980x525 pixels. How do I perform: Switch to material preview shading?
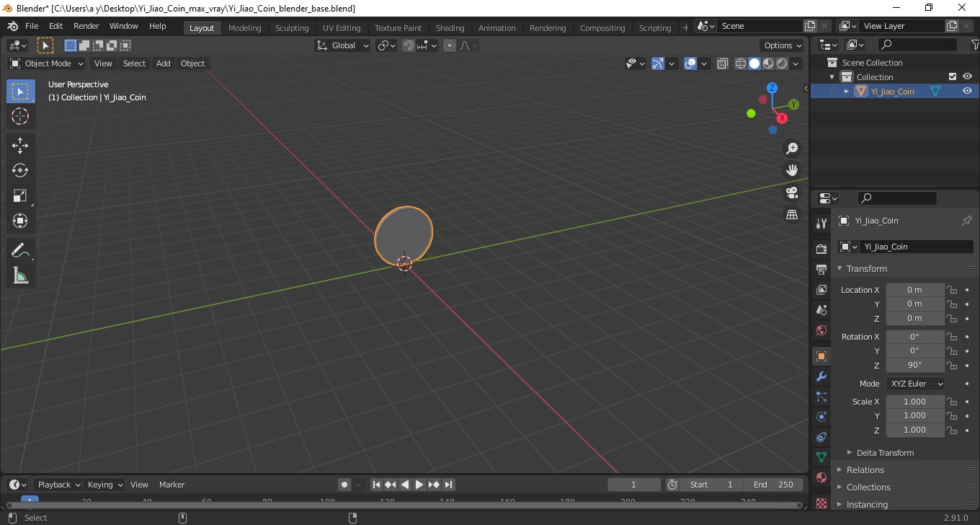(x=768, y=63)
